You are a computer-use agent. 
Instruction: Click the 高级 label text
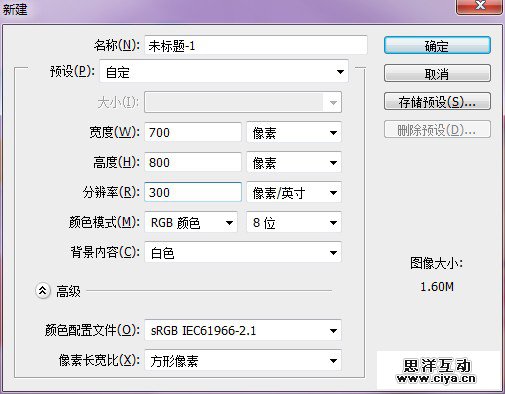point(68,291)
